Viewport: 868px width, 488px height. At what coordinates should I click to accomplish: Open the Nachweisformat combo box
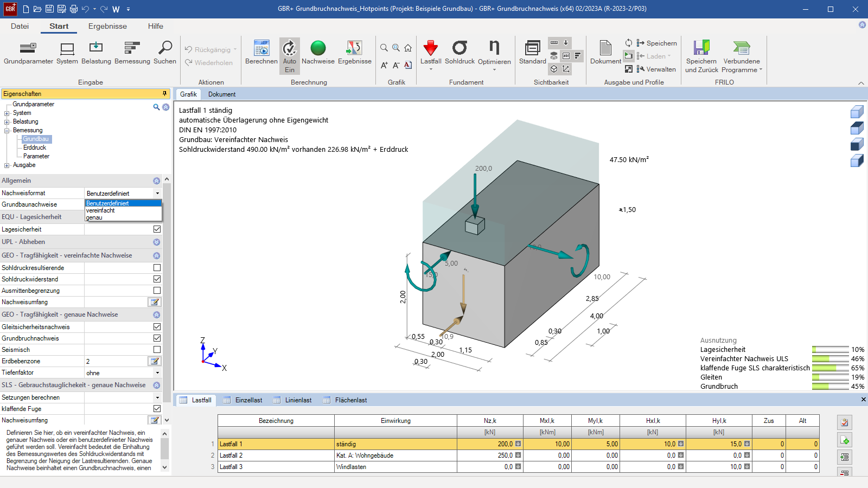pyautogui.click(x=123, y=193)
